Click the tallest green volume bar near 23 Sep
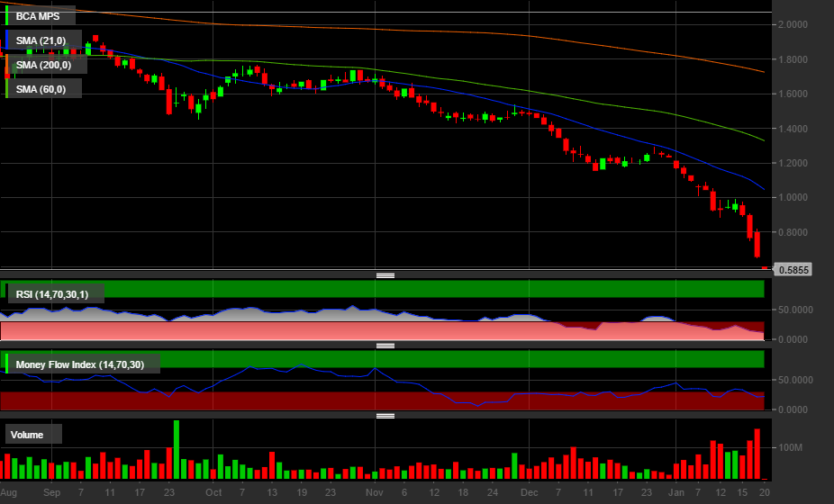This screenshot has height=504, width=834. tap(177, 450)
